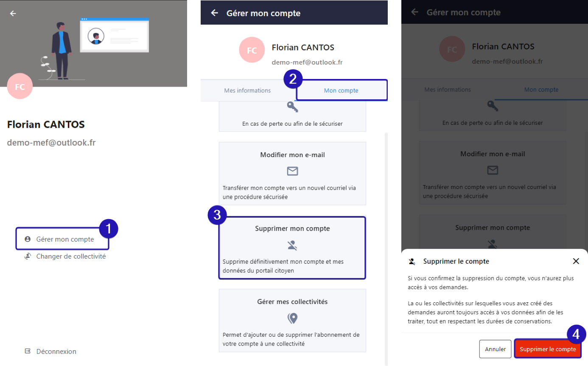Image resolution: width=588 pixels, height=366 pixels.
Task: Click crossed-out user icon in delete card
Action: (x=292, y=245)
